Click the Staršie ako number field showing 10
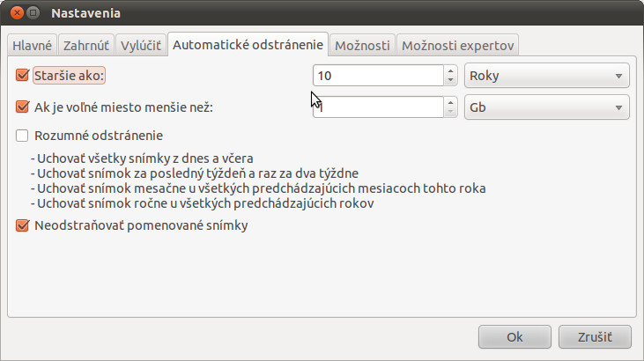 point(377,77)
